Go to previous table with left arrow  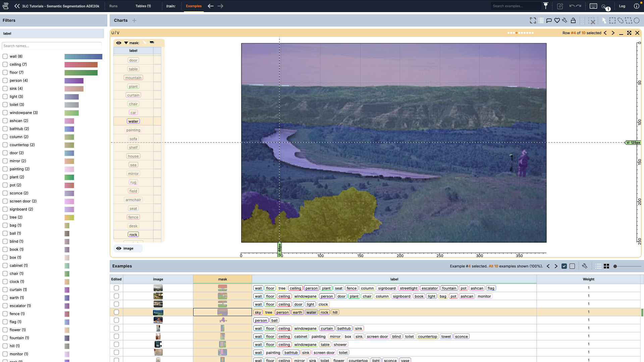(x=211, y=6)
